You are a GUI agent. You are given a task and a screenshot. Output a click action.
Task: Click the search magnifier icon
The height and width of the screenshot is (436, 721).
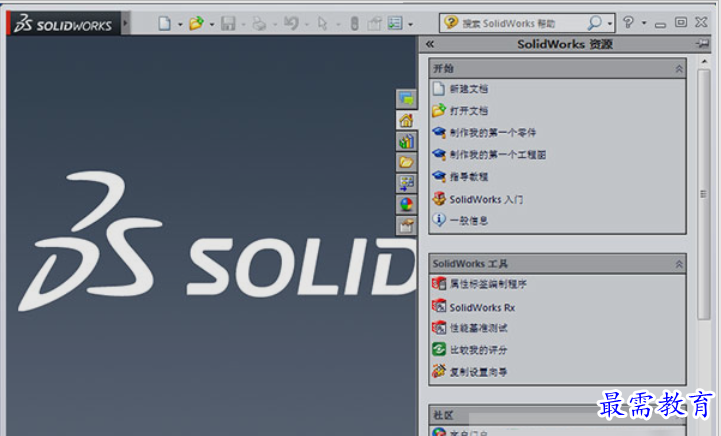(594, 23)
